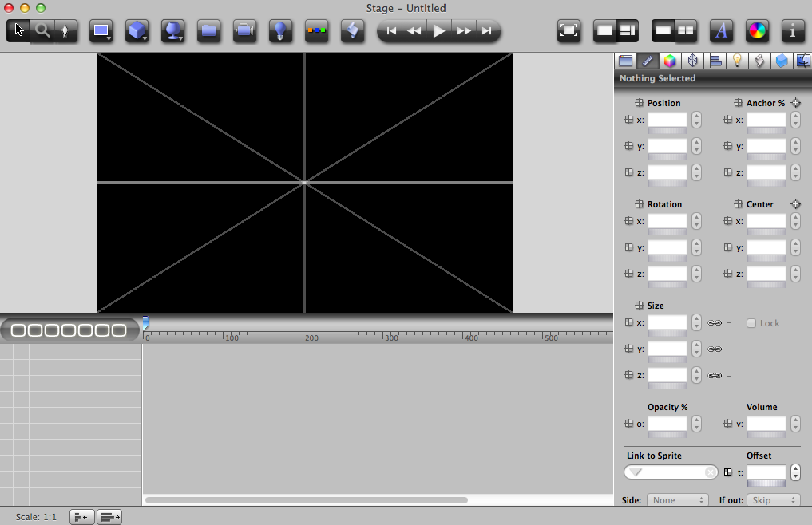
Task: Click into the Anchor % x field
Action: [x=766, y=120]
